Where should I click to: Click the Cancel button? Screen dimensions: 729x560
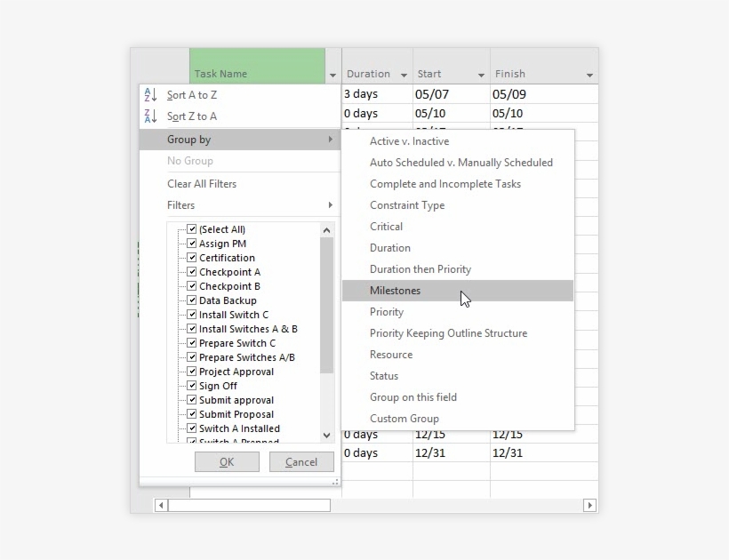[301, 462]
